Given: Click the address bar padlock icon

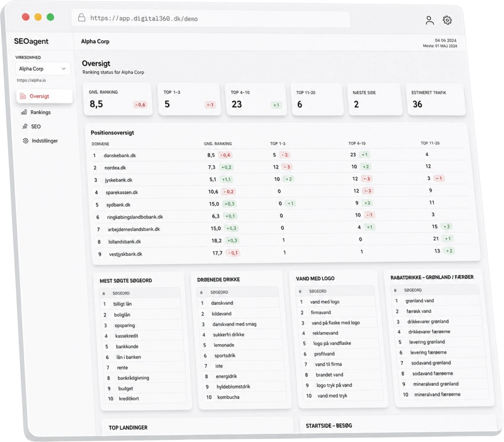Looking at the screenshot, I should tap(82, 17).
